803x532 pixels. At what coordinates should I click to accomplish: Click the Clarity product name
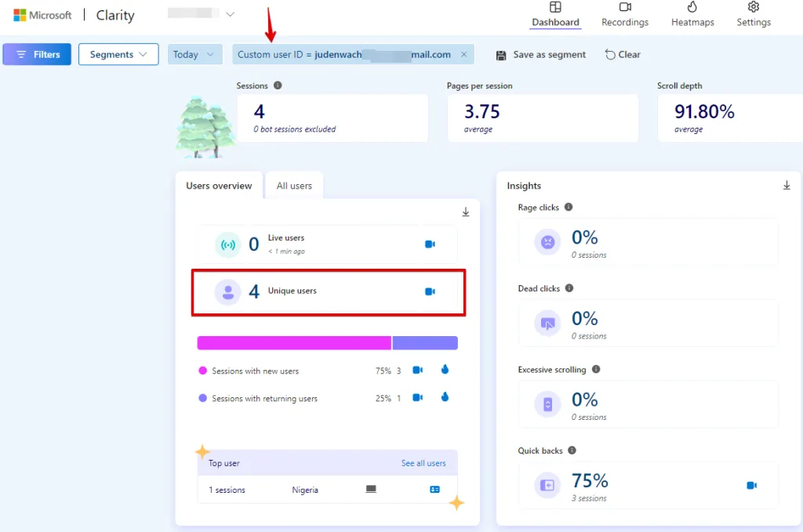(x=115, y=16)
